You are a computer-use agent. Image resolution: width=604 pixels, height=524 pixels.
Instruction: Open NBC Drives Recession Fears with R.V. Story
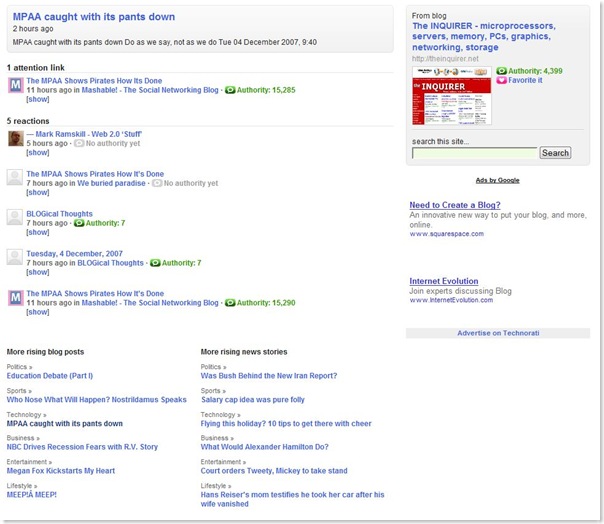click(82, 447)
